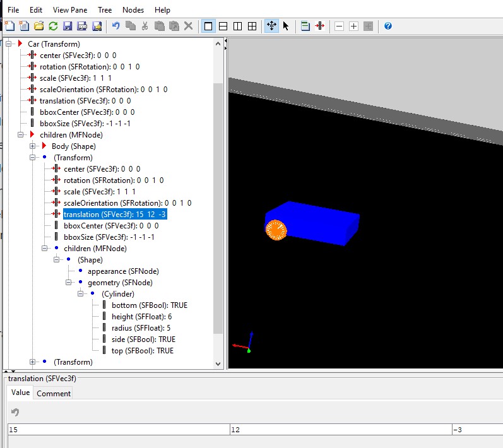Toggle the horizontal split-pane layout button

click(223, 26)
